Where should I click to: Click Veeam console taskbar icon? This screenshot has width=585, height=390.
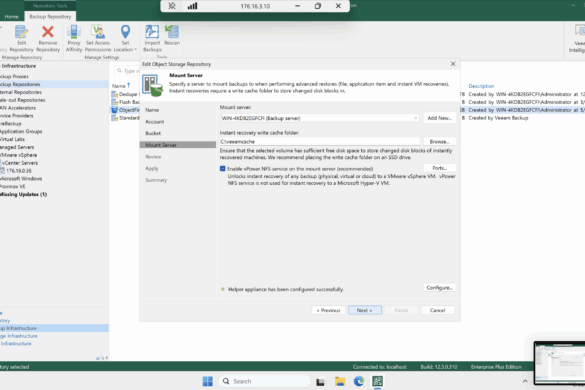(x=378, y=381)
